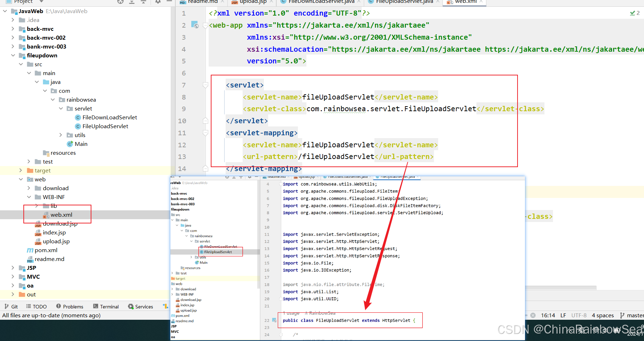Open the Terminal tool window
The image size is (644, 341).
106,307
